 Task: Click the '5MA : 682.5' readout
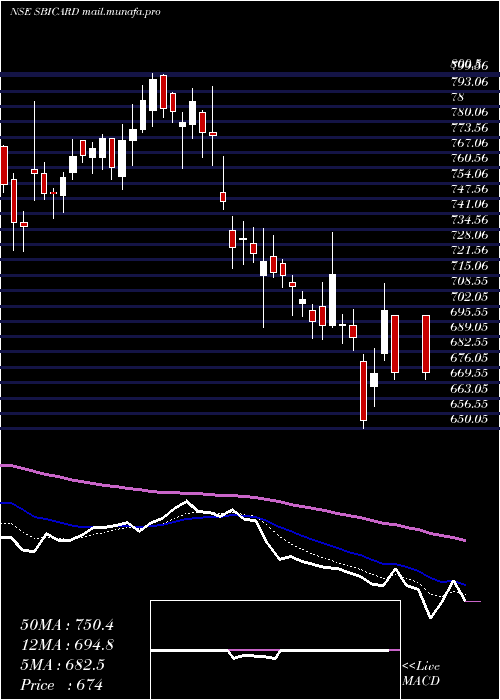tap(62, 664)
